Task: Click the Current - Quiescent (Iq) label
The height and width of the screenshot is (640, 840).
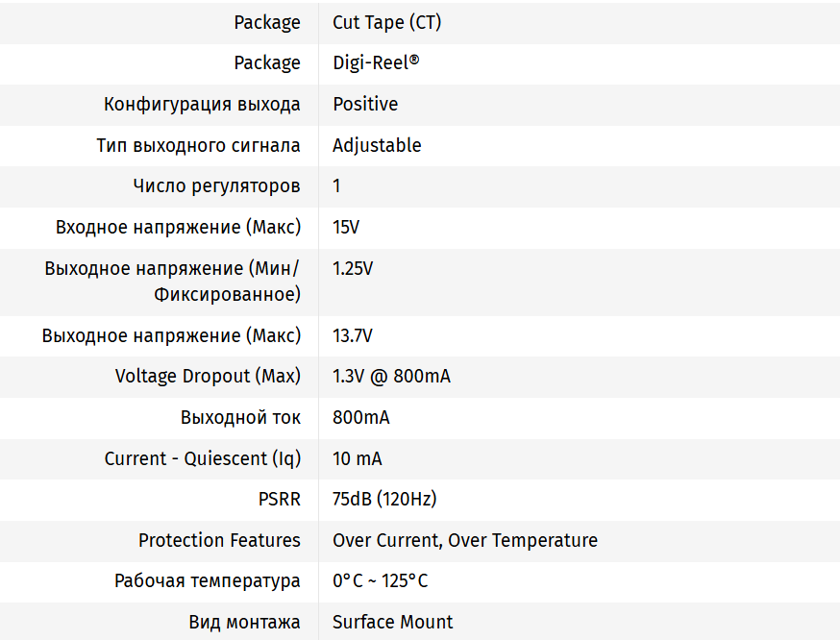Action: point(202,458)
